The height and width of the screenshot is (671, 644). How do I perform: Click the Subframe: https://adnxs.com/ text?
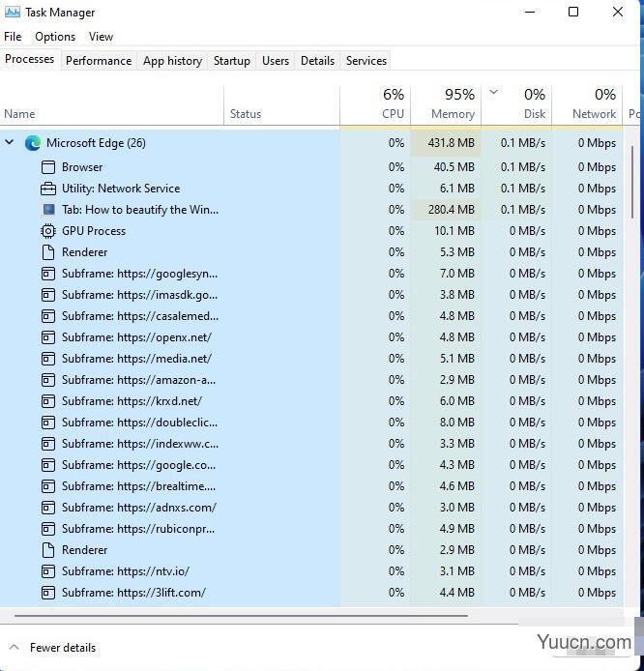[x=139, y=508]
